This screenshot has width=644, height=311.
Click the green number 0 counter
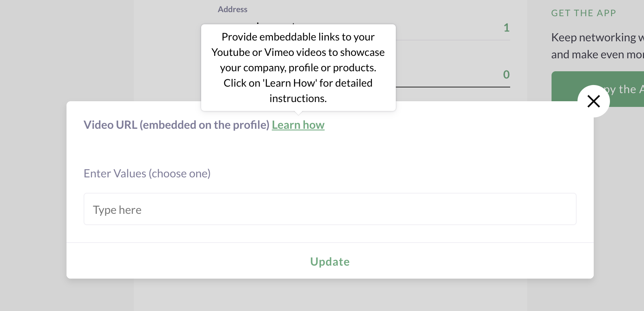506,75
